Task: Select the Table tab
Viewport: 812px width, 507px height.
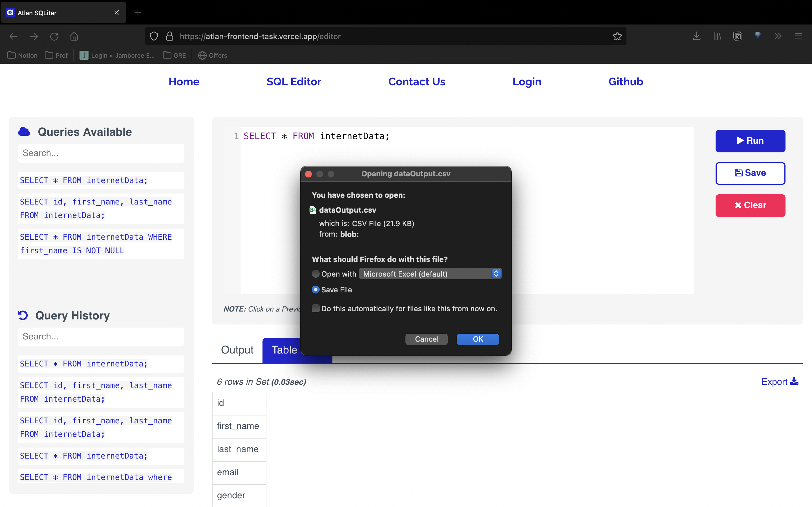Action: pyautogui.click(x=284, y=350)
